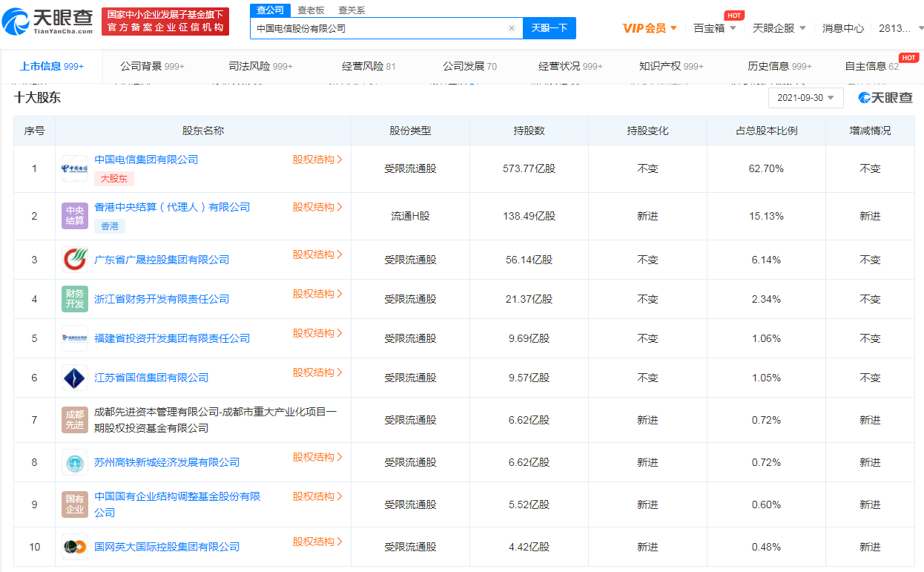Click the TianYanCha logo at top left
Image resolution: width=924 pixels, height=572 pixels.
click(47, 22)
